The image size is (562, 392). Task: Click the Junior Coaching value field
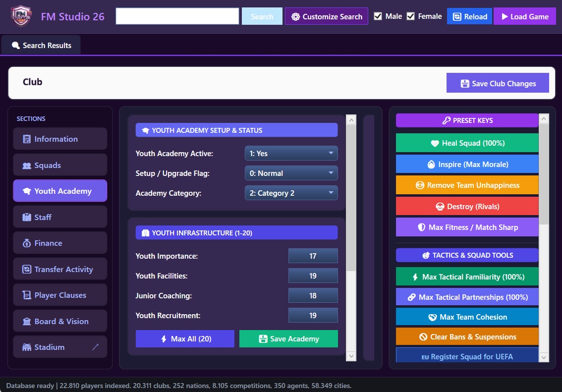[x=313, y=296]
